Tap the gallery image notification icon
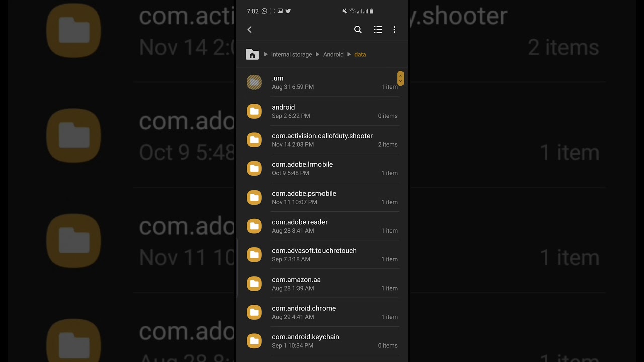Screen dimensions: 644x362 point(280,11)
